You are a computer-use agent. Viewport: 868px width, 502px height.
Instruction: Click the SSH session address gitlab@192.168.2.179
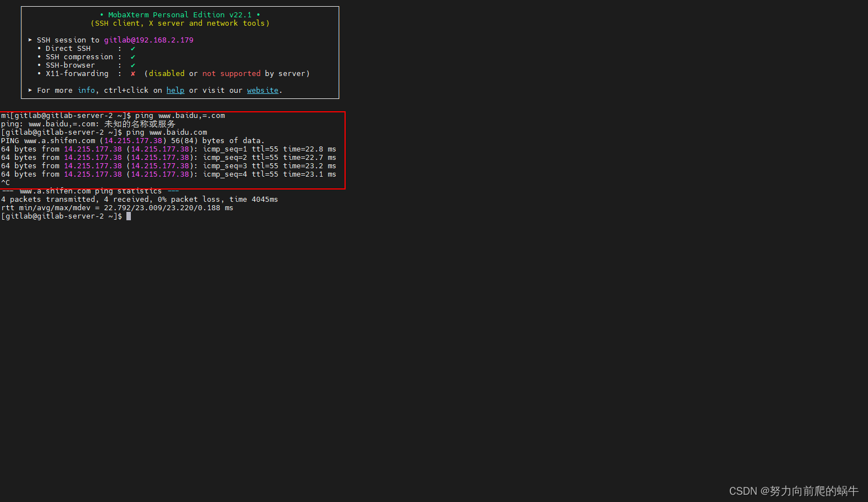point(149,40)
